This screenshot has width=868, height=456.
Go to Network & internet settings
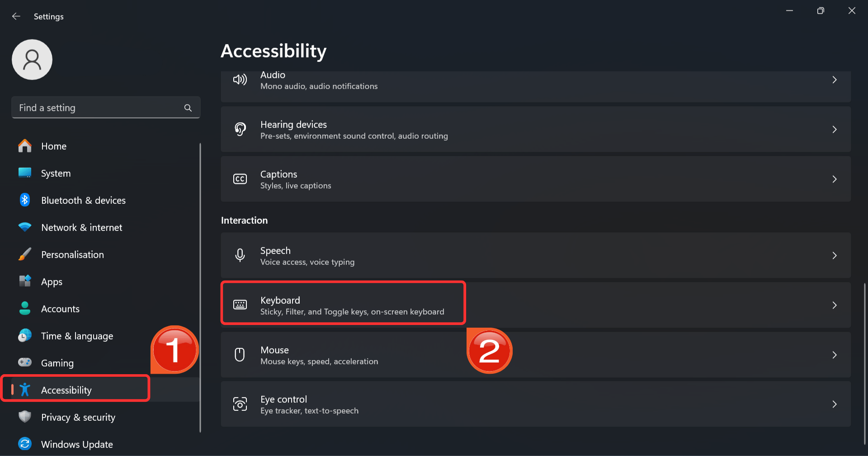click(x=81, y=227)
